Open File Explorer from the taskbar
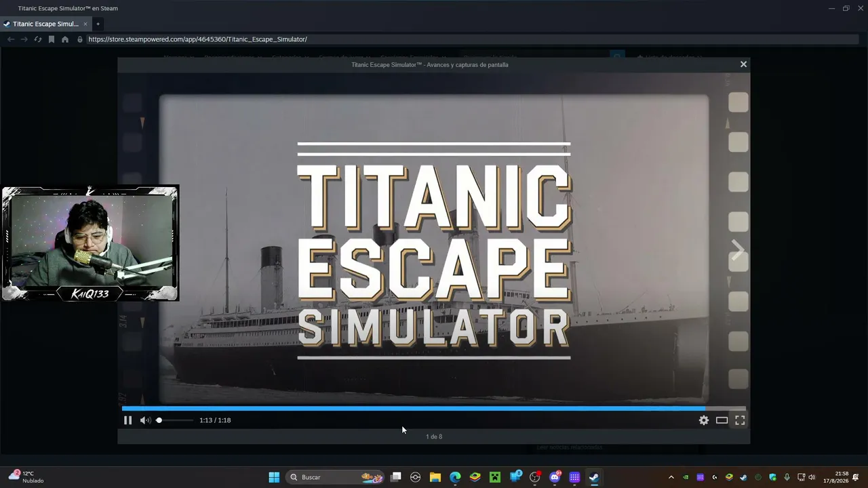 tap(435, 477)
